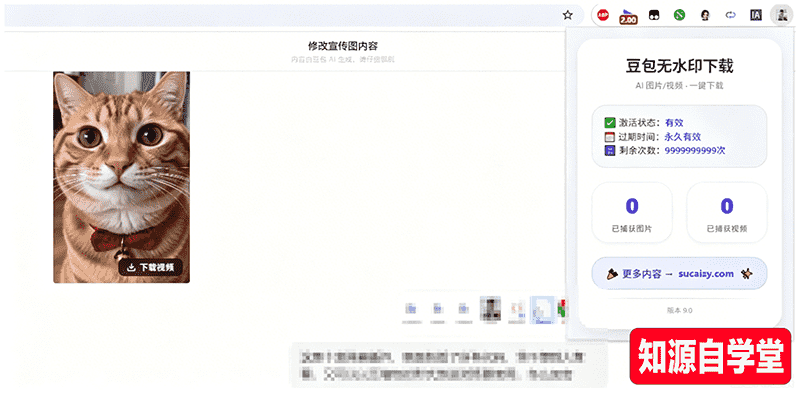The image size is (800, 395).
Task: Open the orange cat video preview
Action: click(x=121, y=177)
